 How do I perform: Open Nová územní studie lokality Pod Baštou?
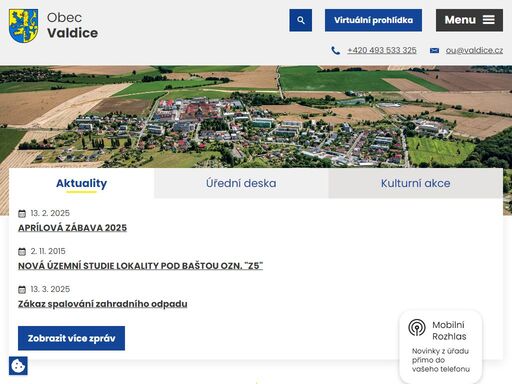[140, 266]
